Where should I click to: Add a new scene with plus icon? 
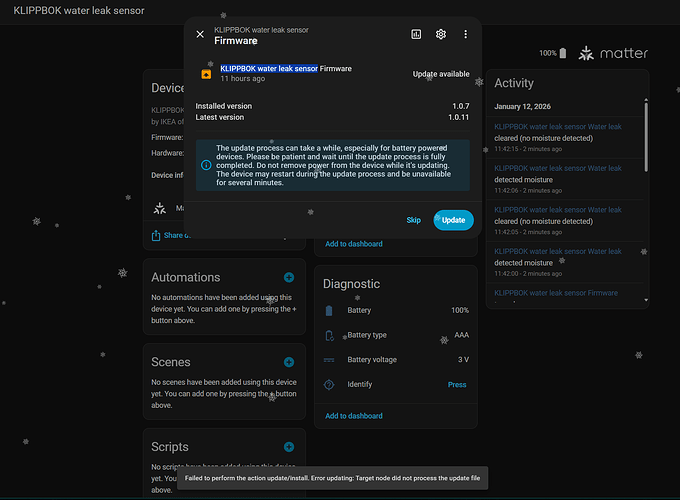click(x=289, y=362)
